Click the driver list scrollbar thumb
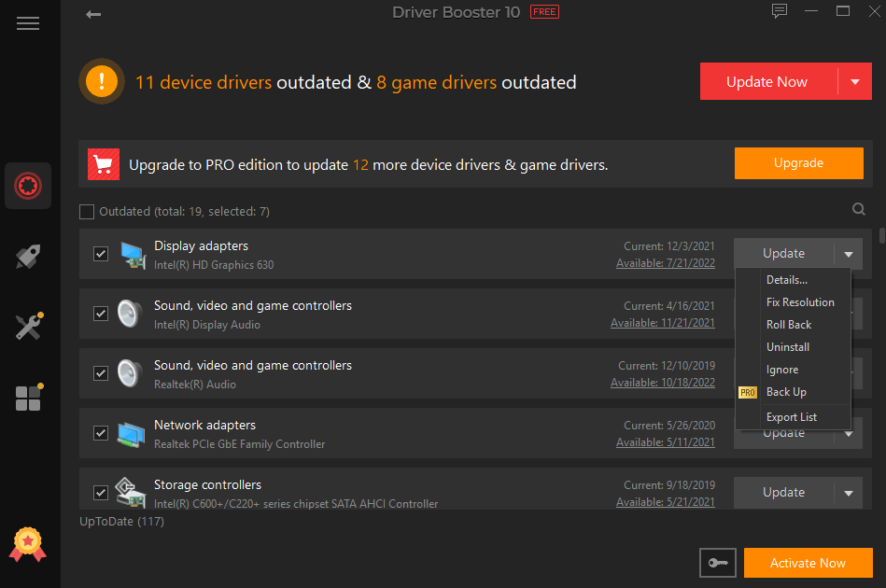Screen dimensions: 886x588 click(881, 235)
